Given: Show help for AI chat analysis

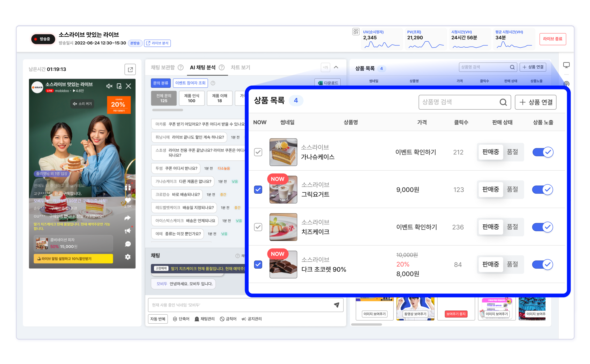Looking at the screenshot, I should [222, 67].
